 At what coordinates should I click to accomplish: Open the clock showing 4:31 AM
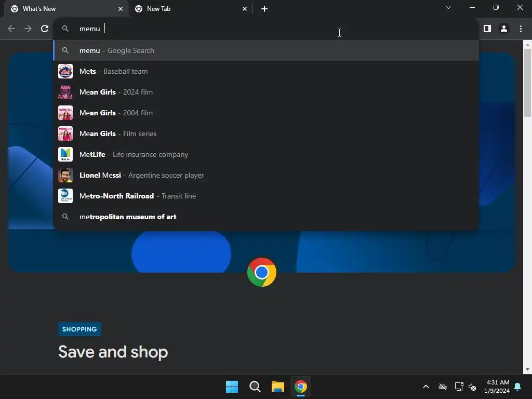click(x=497, y=387)
